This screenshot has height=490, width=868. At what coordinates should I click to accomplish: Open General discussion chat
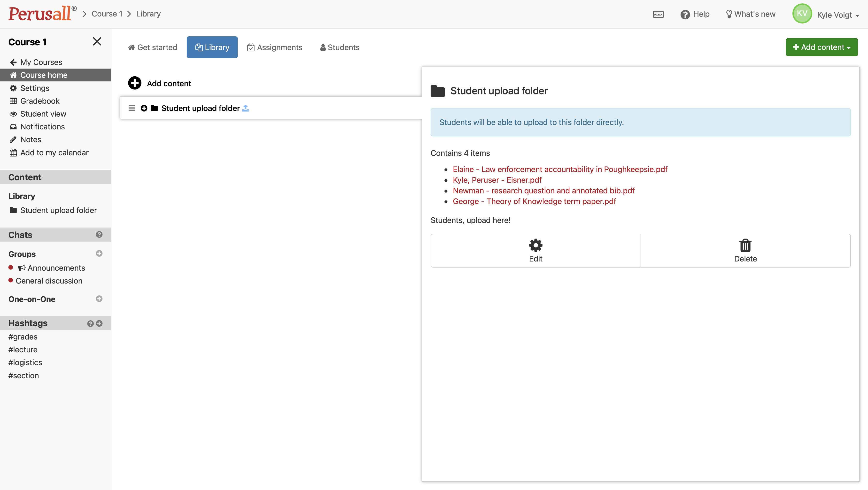tap(49, 281)
